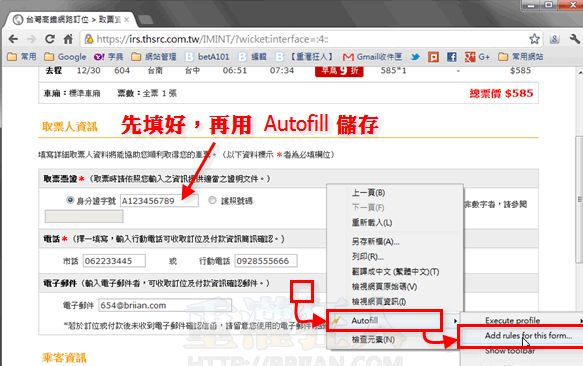The height and width of the screenshot is (366, 583).
Task: Open the Plurk bookmark icon
Action: (x=433, y=57)
